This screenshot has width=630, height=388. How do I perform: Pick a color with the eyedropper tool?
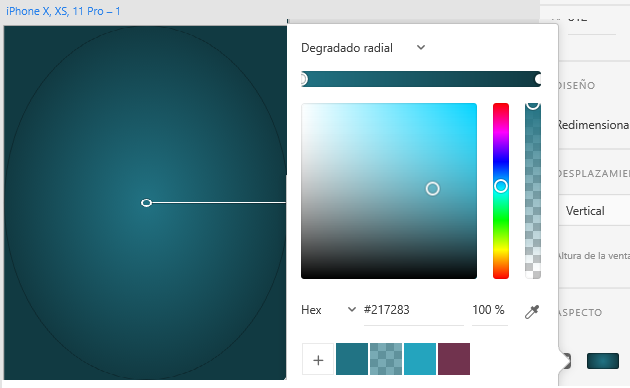coord(532,311)
